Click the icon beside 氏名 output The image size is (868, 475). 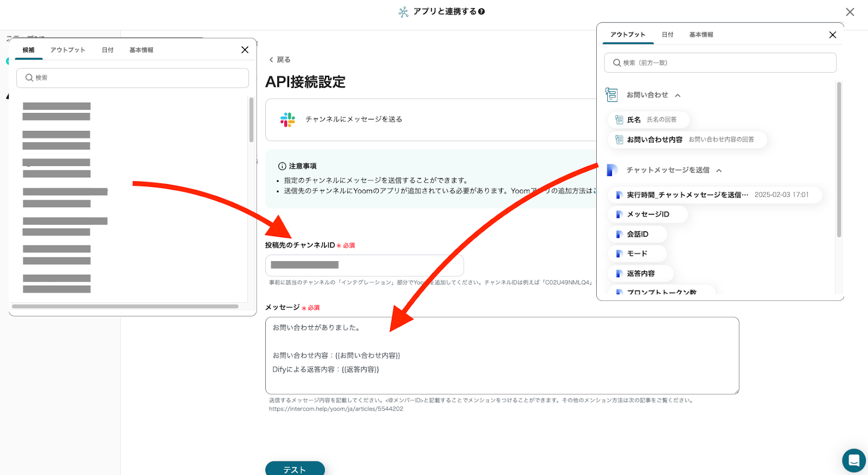click(619, 119)
